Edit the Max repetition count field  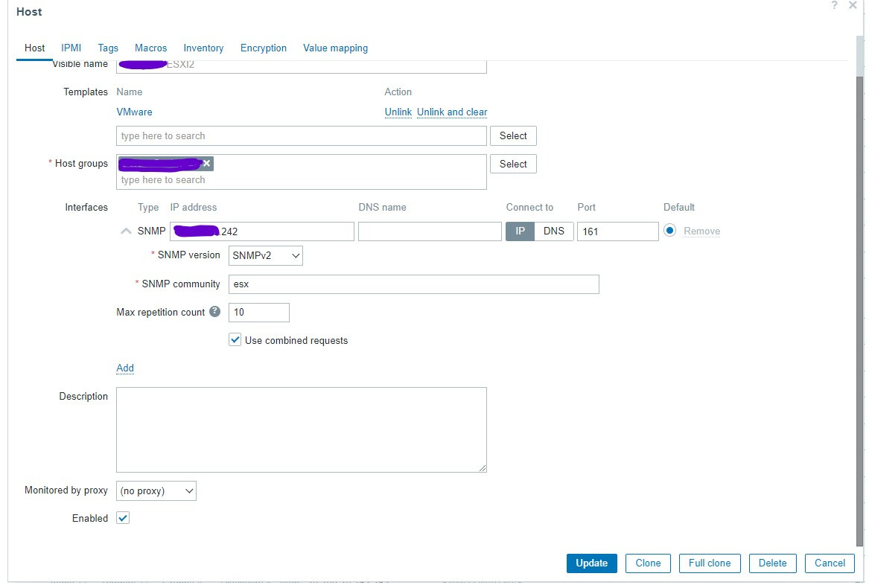coord(259,312)
